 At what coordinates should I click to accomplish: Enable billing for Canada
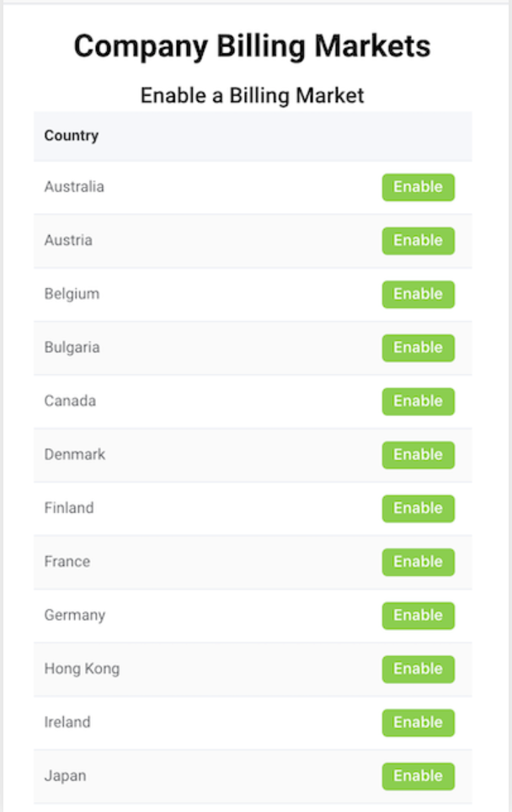[418, 401]
